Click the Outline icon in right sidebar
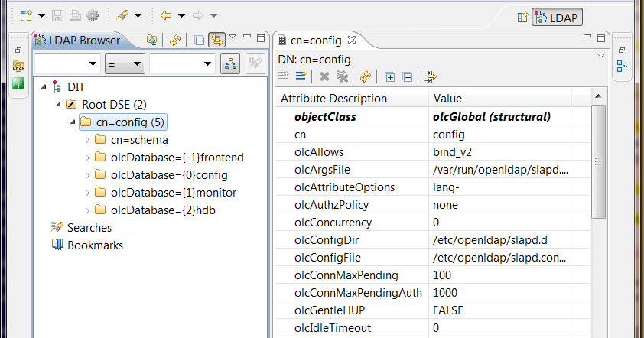This screenshot has width=644, height=338. tap(622, 66)
